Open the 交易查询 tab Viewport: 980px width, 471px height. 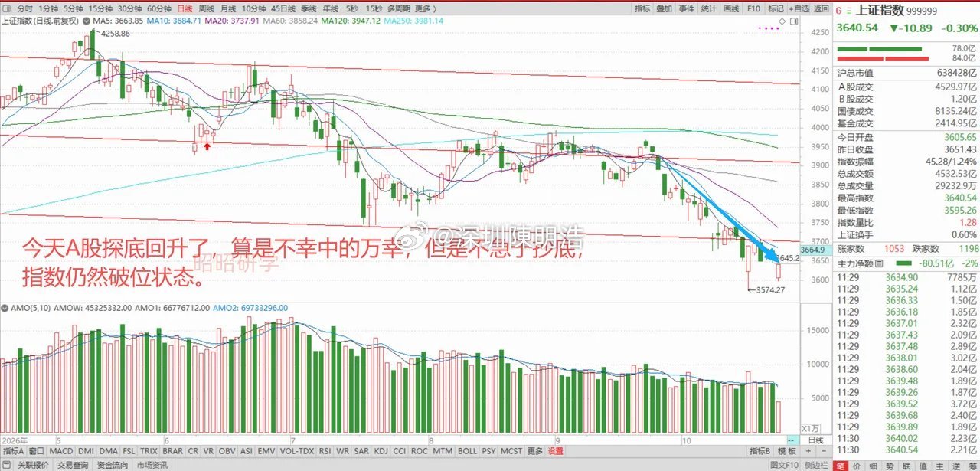pos(73,465)
